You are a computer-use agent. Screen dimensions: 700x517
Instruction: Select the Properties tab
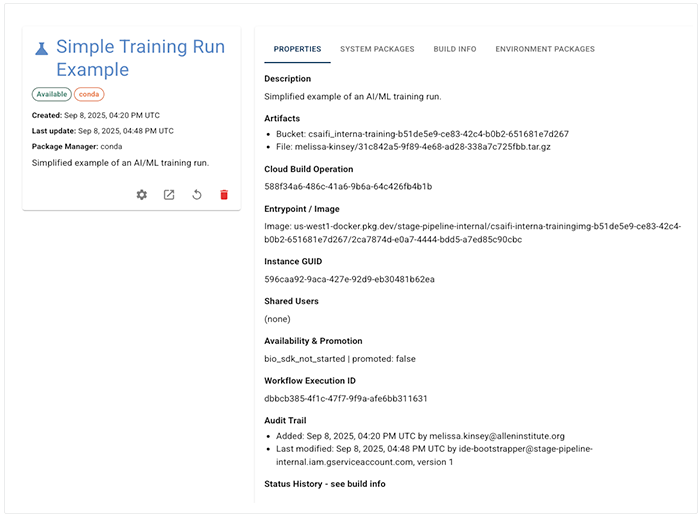[297, 49]
